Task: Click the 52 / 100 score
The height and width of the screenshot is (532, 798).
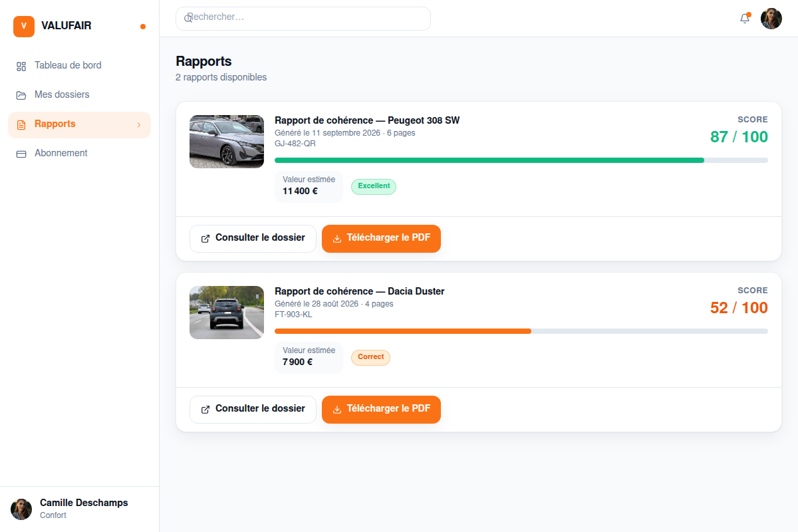Action: [739, 309]
